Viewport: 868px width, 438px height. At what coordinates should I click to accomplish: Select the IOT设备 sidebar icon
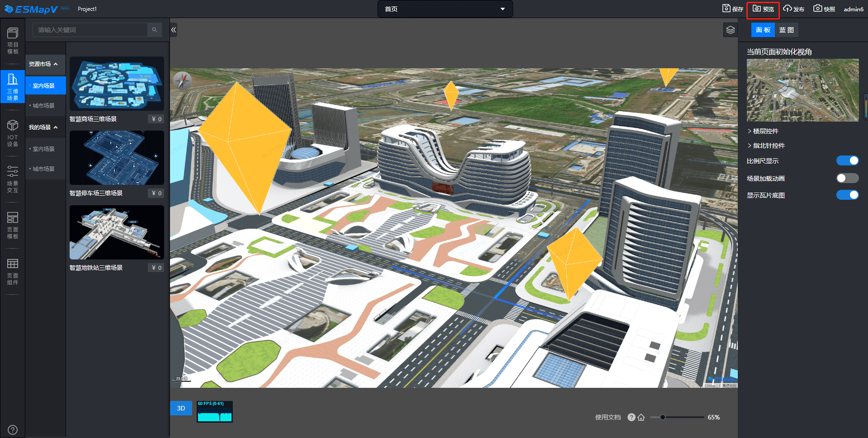tap(13, 133)
